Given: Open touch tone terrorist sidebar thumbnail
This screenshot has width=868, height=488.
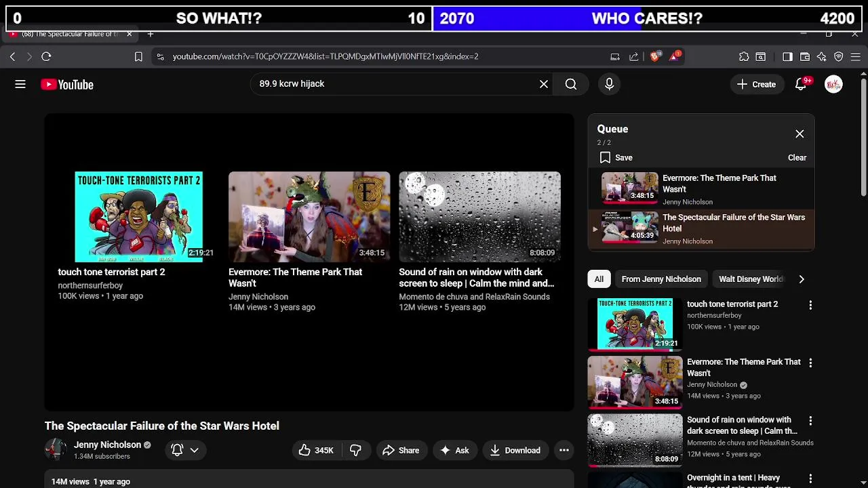Looking at the screenshot, I should point(635,324).
